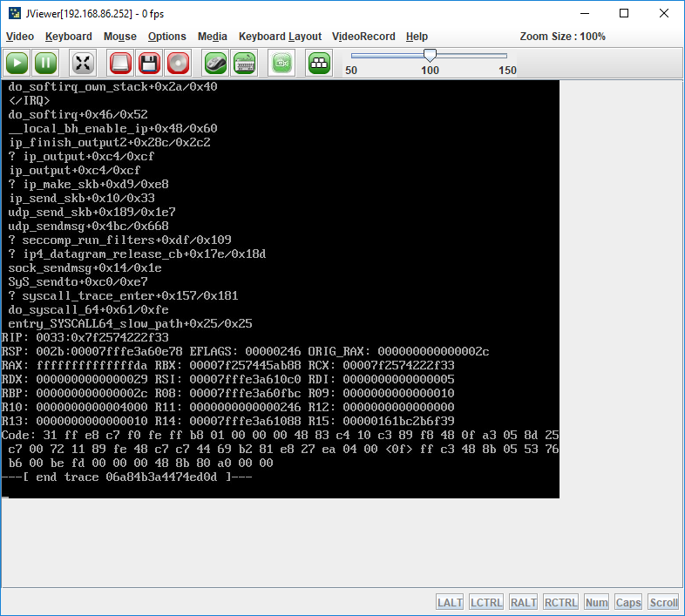
Task: Open the Keyboard Layout menu
Action: 280,37
